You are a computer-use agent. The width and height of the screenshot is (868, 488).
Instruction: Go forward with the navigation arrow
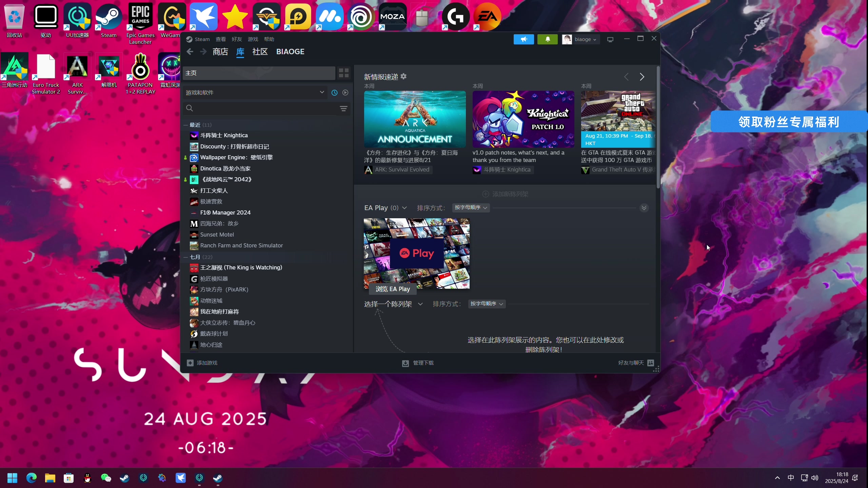coord(203,52)
